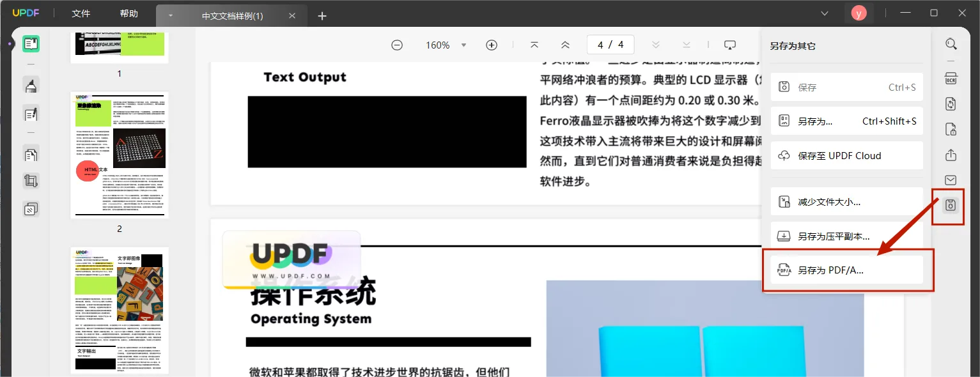Open the Convert PDF tool
Image resolution: width=980 pixels, height=377 pixels.
click(951, 104)
